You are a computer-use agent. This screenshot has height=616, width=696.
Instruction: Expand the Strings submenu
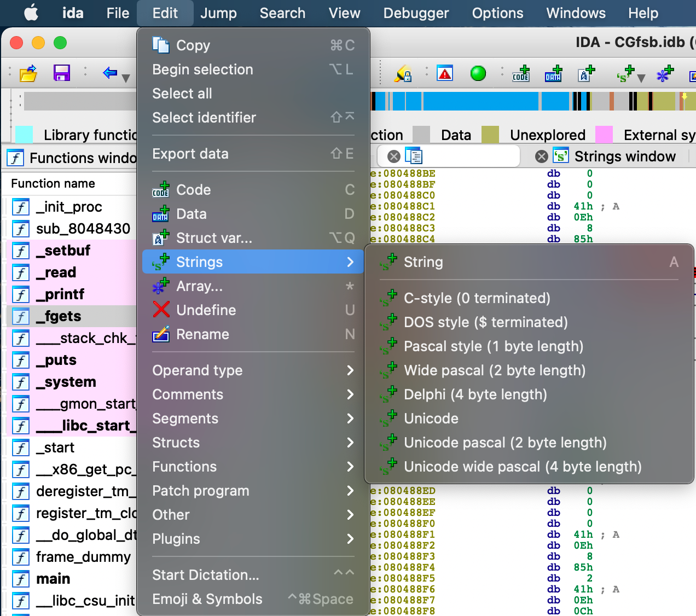tap(253, 262)
